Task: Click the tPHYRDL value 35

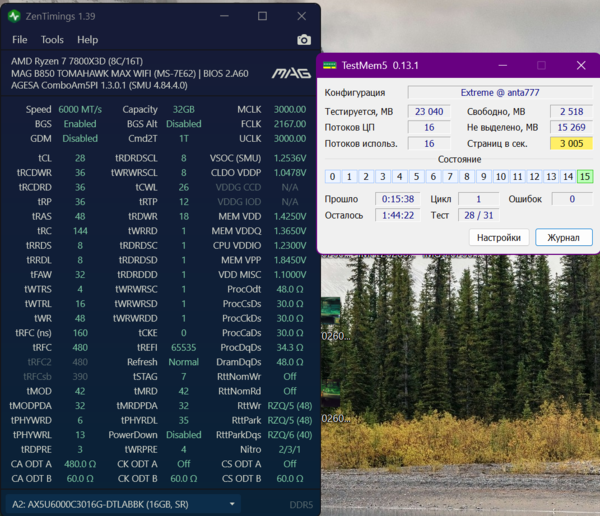Action: (184, 420)
